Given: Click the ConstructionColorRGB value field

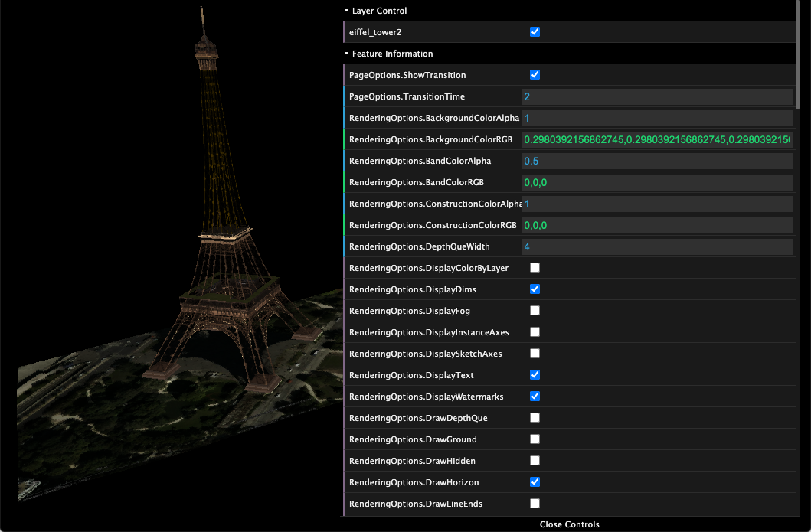Looking at the screenshot, I should (657, 225).
